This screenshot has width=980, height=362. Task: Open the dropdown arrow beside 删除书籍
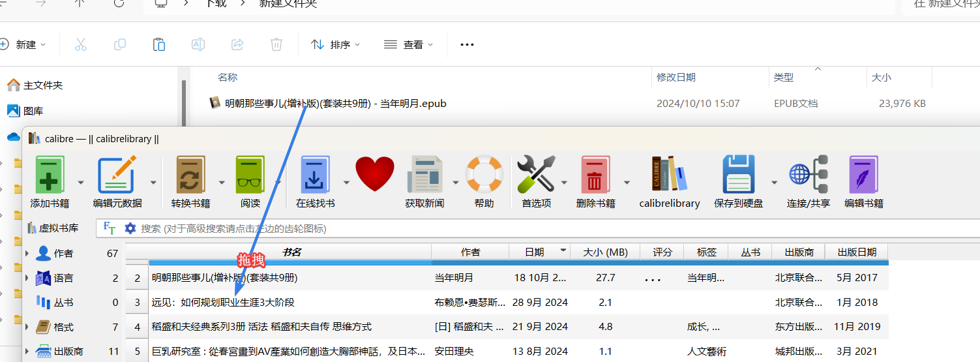627,183
